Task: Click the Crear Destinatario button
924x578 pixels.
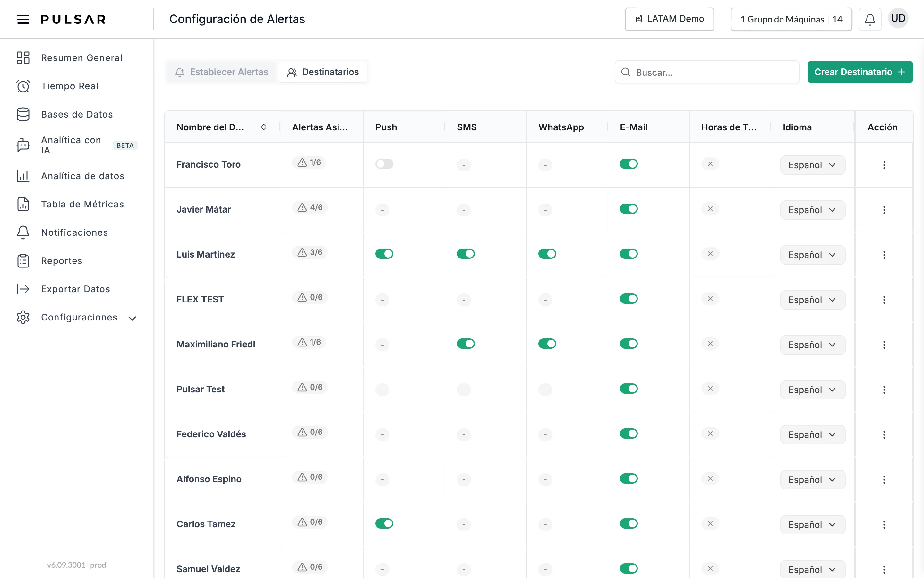Action: 860,72
